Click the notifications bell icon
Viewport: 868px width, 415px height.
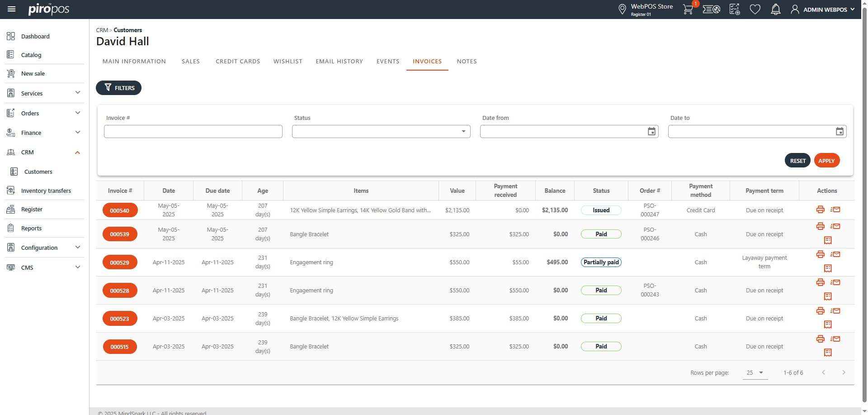click(x=775, y=10)
